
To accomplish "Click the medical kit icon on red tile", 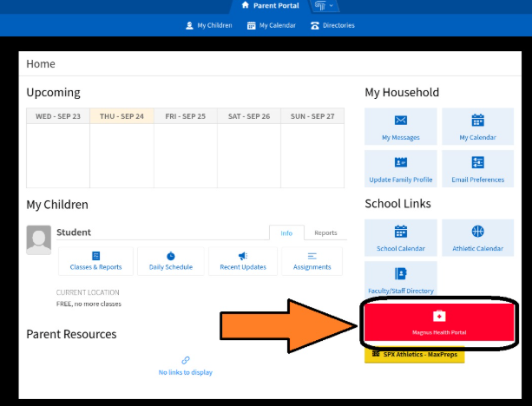I will [439, 316].
